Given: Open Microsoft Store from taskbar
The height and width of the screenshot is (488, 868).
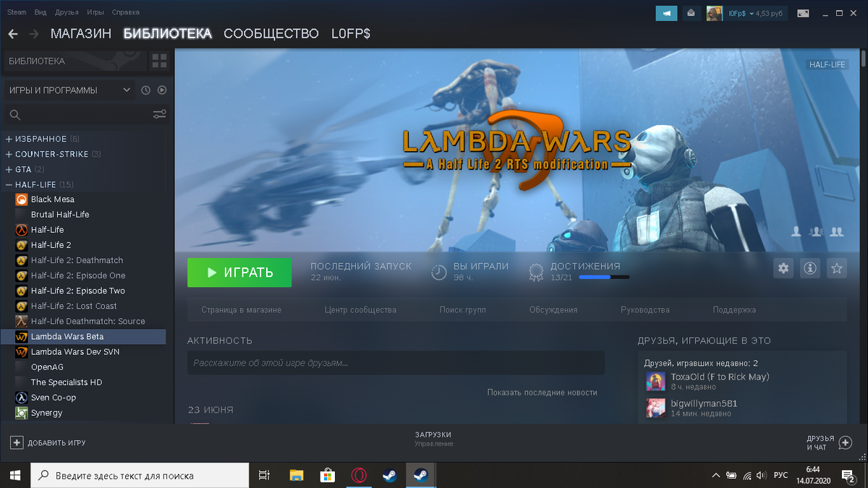Looking at the screenshot, I should 327,475.
